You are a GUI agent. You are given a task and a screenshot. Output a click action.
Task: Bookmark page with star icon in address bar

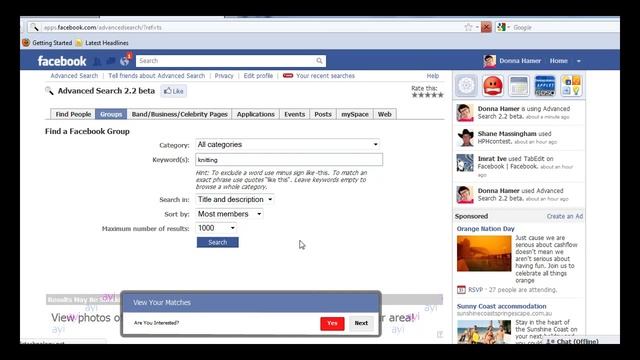468,27
